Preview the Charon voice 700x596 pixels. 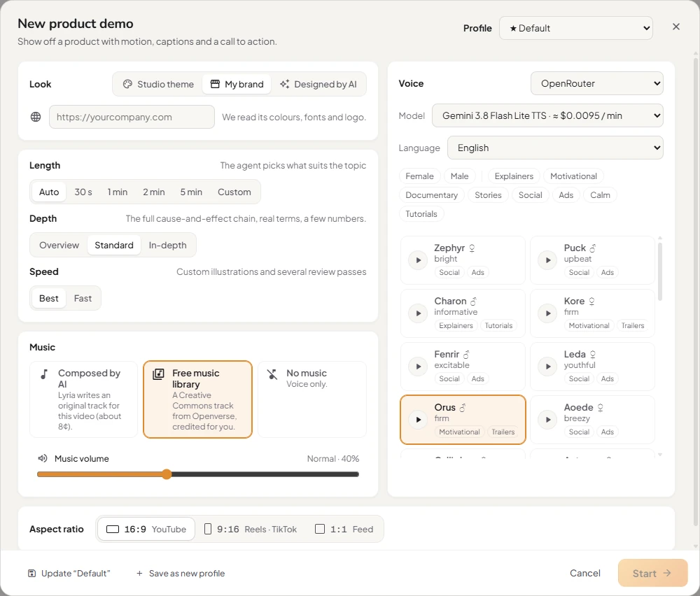click(419, 313)
